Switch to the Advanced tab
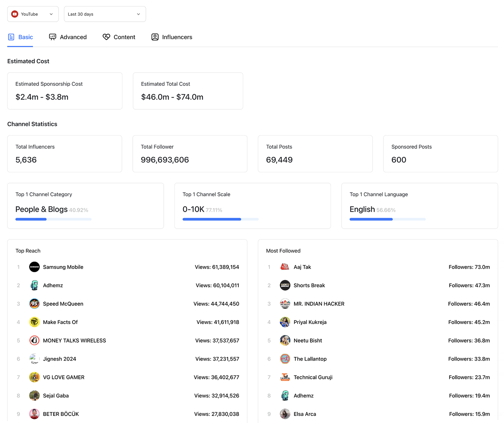The image size is (504, 423). tap(68, 37)
